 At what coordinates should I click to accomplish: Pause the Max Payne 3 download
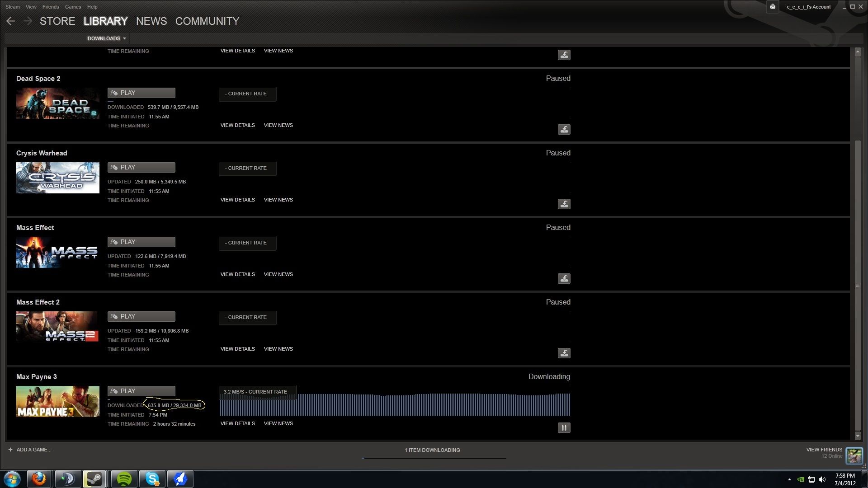tap(564, 428)
